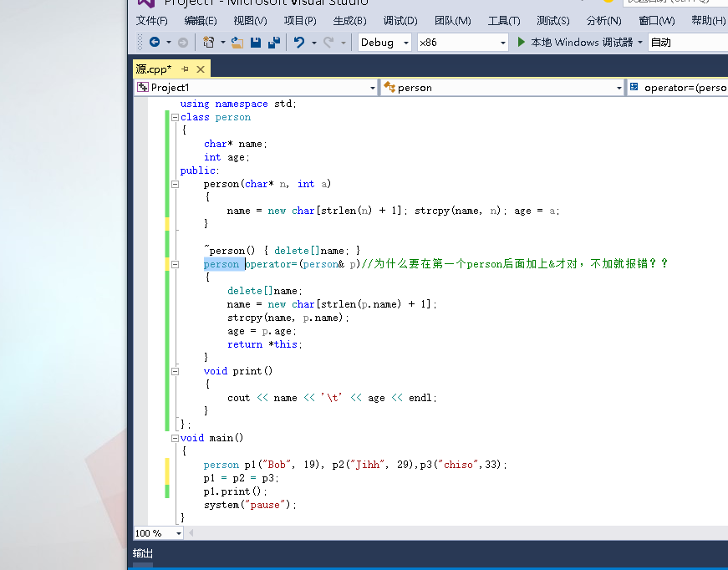Image resolution: width=728 pixels, height=570 pixels.
Task: Click the 自动 solution platform combo box
Action: (688, 43)
